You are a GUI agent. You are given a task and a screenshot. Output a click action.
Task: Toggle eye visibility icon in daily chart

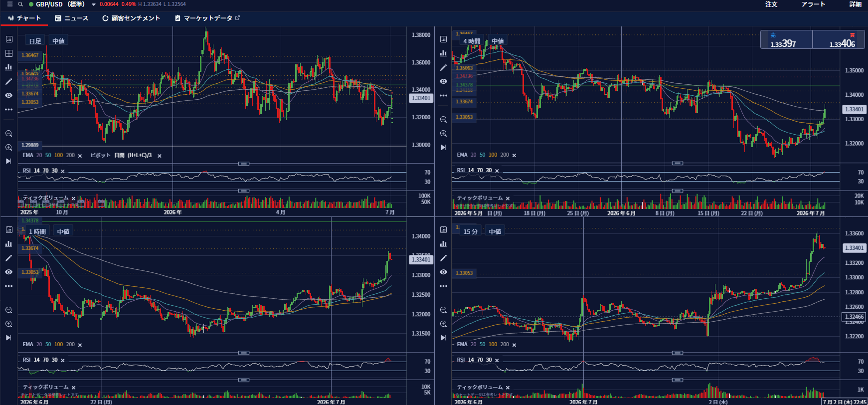click(x=9, y=95)
